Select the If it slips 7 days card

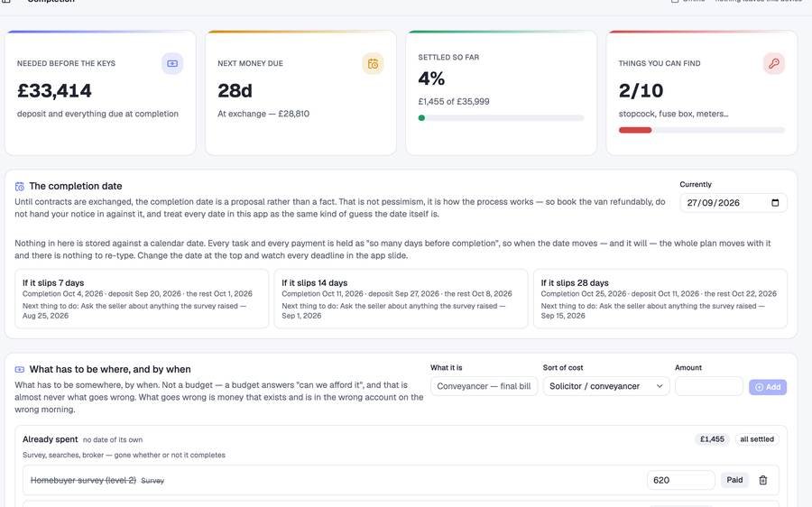click(x=142, y=299)
